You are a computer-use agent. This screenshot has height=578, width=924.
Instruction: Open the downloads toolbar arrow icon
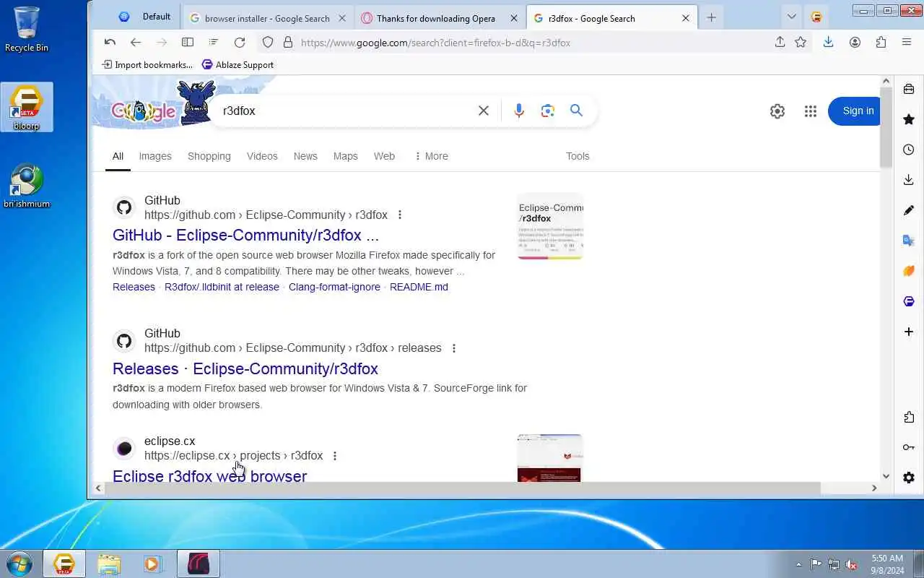pos(829,43)
